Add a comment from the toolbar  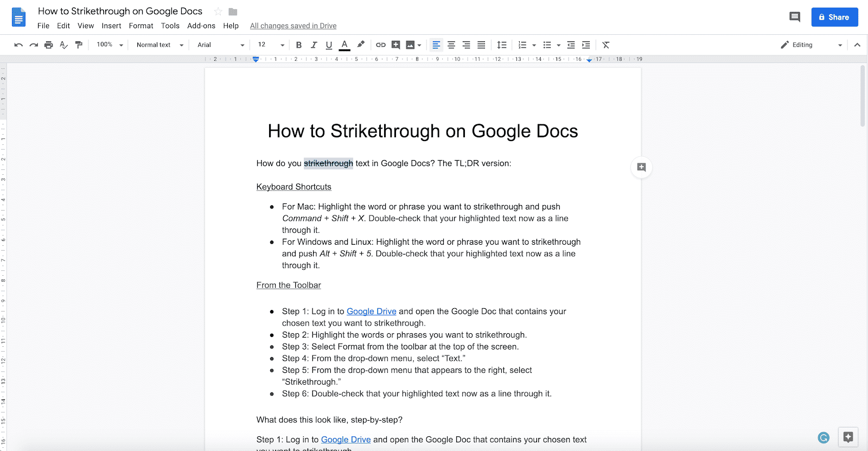click(396, 45)
